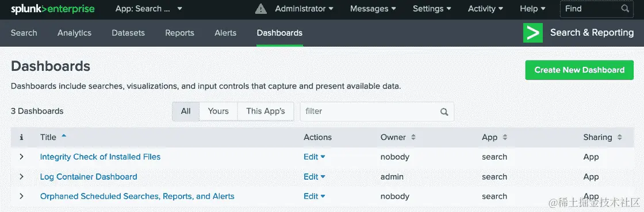Open the App: Search dropdown
This screenshot has height=212, width=644.
(149, 9)
